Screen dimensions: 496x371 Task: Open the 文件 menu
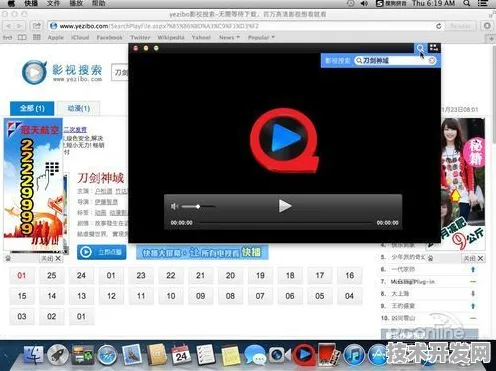point(53,3)
